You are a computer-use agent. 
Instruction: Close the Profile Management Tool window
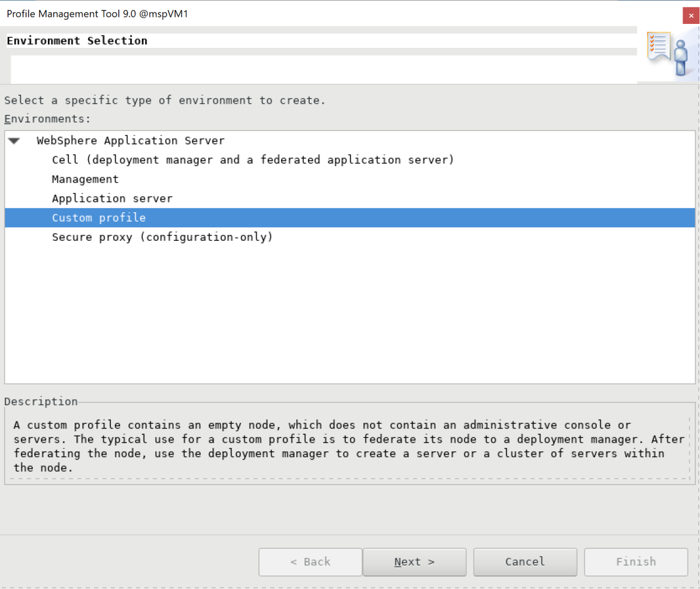[691, 15]
